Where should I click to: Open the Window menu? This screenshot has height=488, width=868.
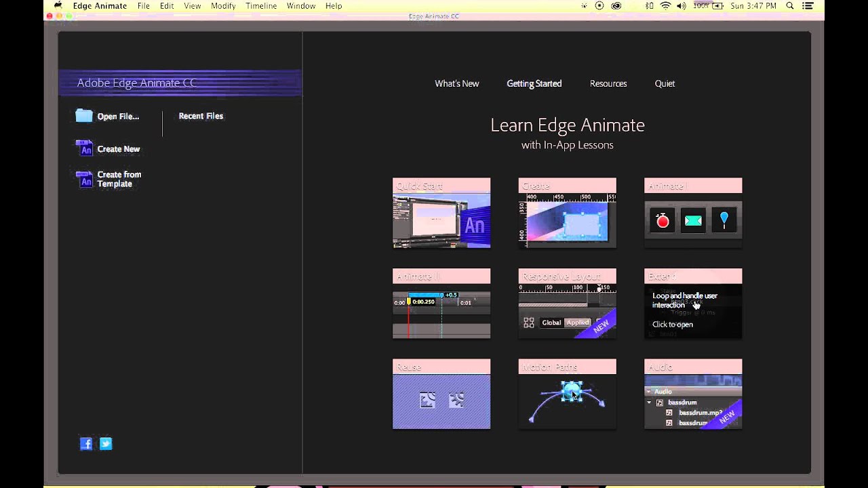(x=301, y=5)
